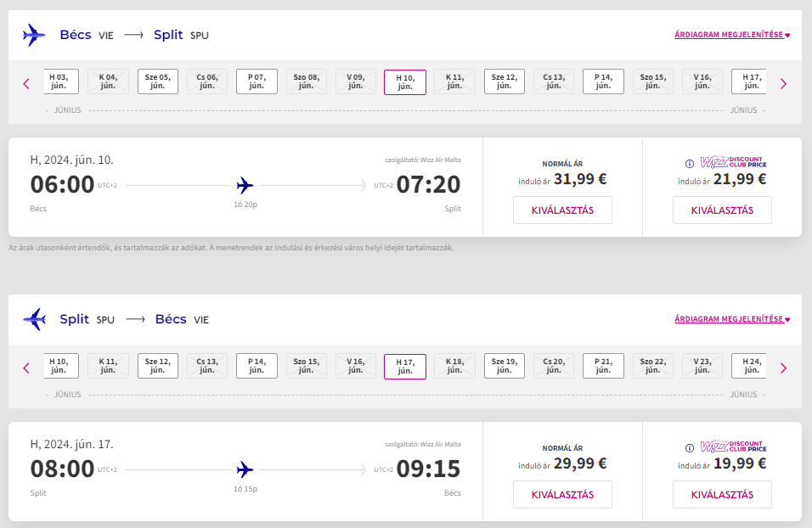Select outbound date P 14, jún.

coord(603,81)
